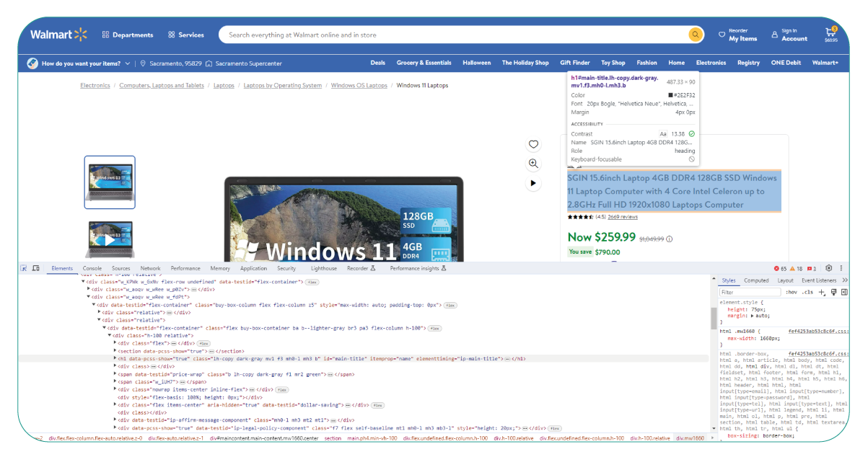Click the Styles Filter input field

click(x=750, y=292)
